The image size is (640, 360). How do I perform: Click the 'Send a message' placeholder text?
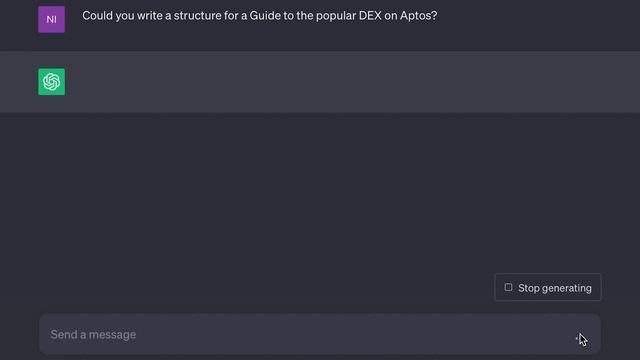pos(93,335)
